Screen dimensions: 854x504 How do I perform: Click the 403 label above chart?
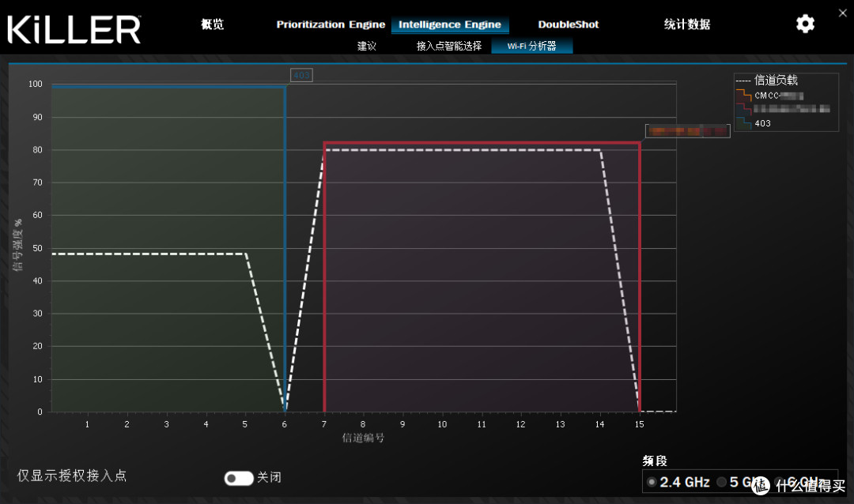[301, 75]
